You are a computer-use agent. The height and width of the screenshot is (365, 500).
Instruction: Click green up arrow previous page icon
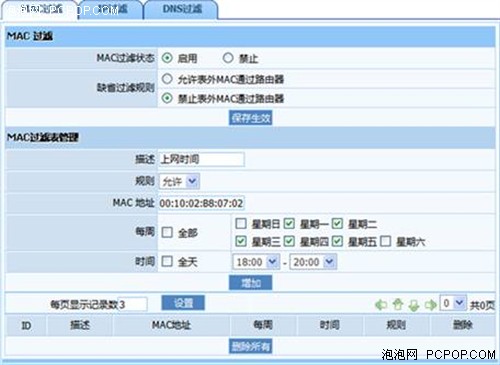(398, 304)
